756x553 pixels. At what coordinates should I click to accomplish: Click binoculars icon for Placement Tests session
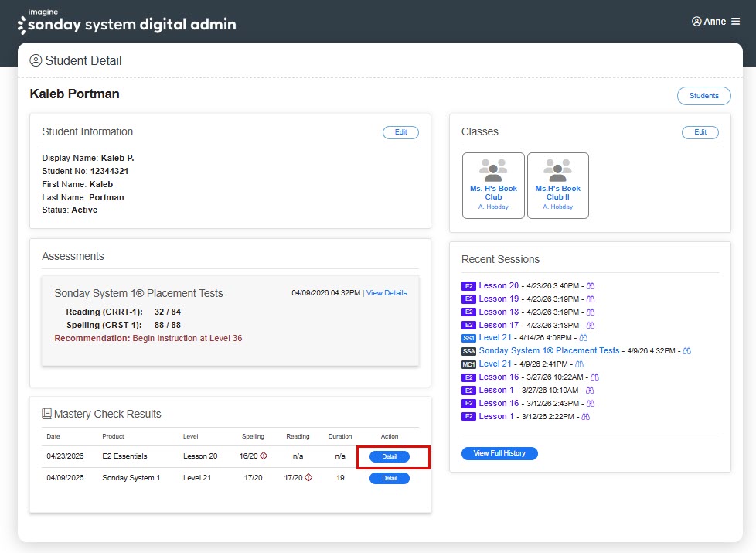tap(687, 351)
